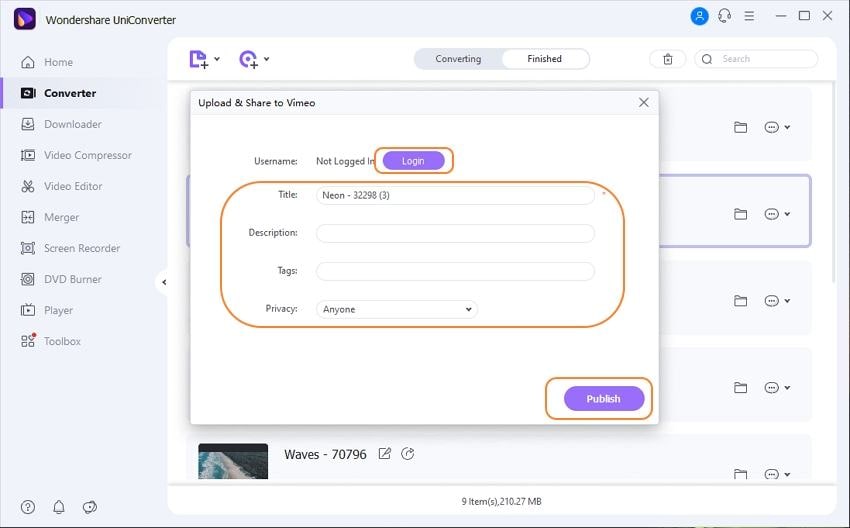Open folder for the highlighted second item

coord(740,214)
